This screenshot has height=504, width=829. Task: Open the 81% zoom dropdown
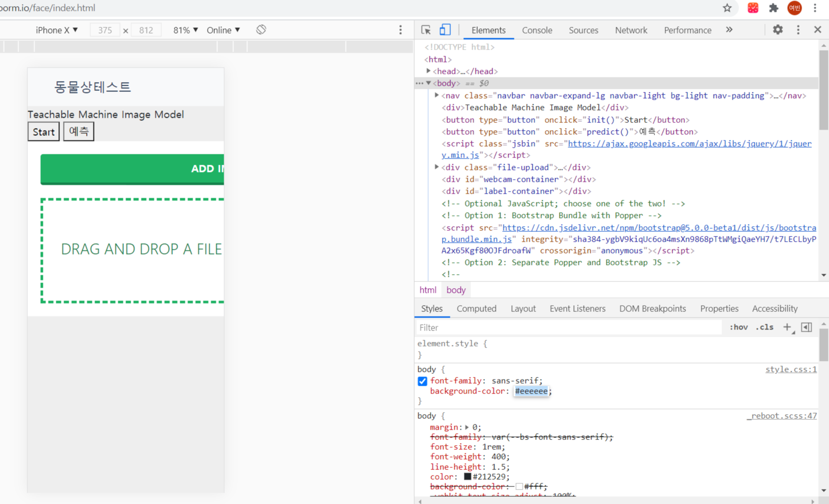185,30
